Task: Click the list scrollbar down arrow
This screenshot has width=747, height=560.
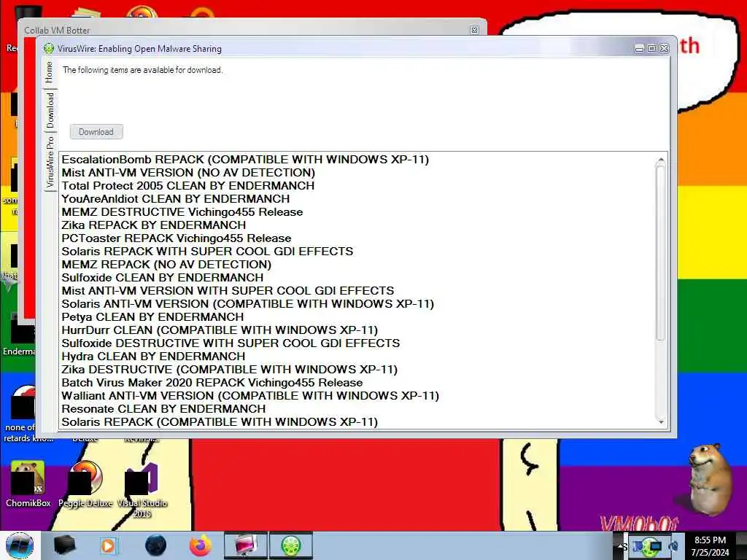Action: 661,422
